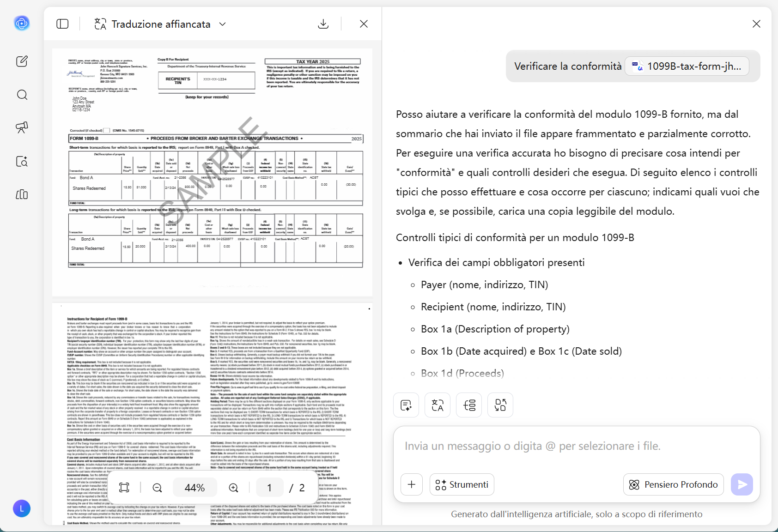
Task: Click the translate quick action icon
Action: tap(438, 405)
